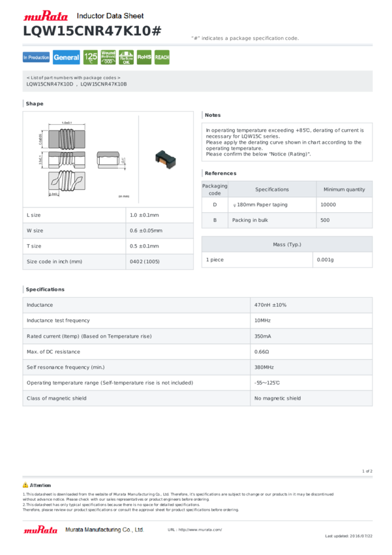Click the LQW15CNR47K10D part number
This screenshot has width=392, height=555.
click(x=50, y=84)
